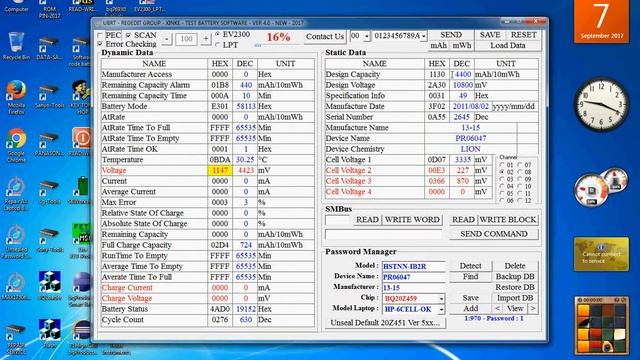Open the Sanyo-Tools desktop shortcut
This screenshot has height=360, width=640.
coord(49,95)
